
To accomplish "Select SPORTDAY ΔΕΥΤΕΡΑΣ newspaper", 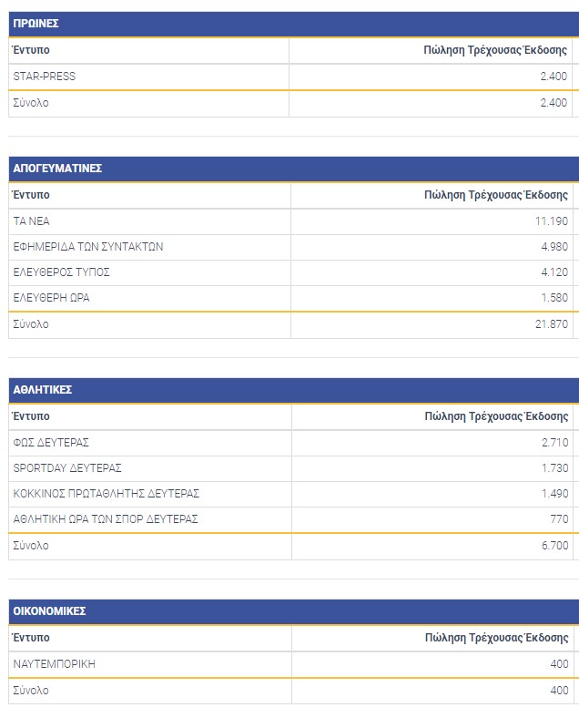I will pyautogui.click(x=67, y=468).
